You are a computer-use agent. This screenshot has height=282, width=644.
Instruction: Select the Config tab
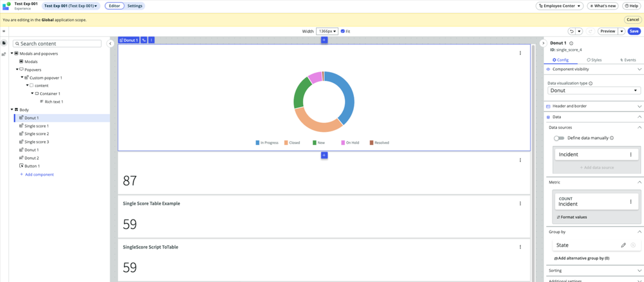point(560,60)
